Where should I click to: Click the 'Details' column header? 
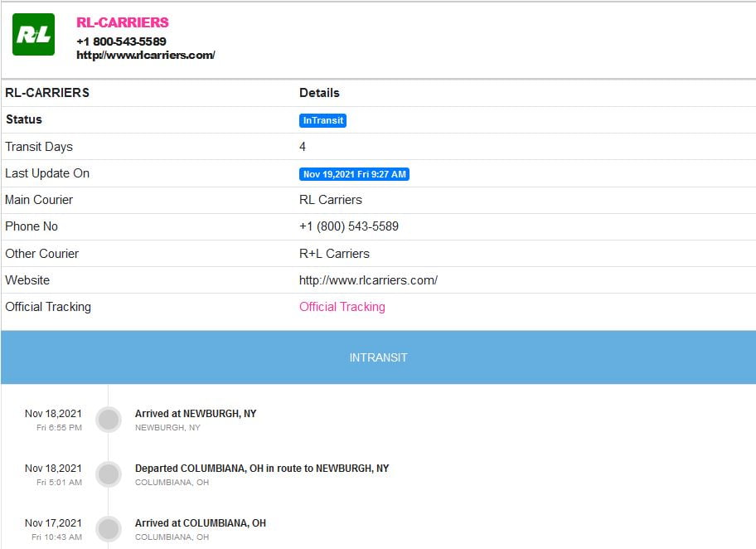[x=319, y=93]
